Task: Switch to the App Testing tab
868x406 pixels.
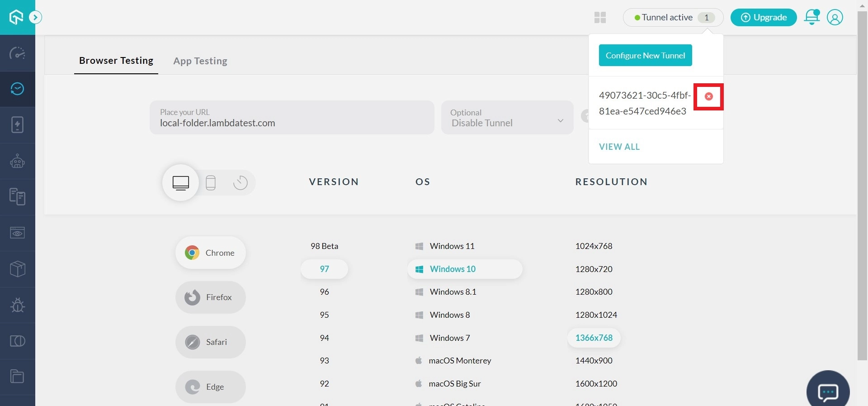Action: point(200,61)
